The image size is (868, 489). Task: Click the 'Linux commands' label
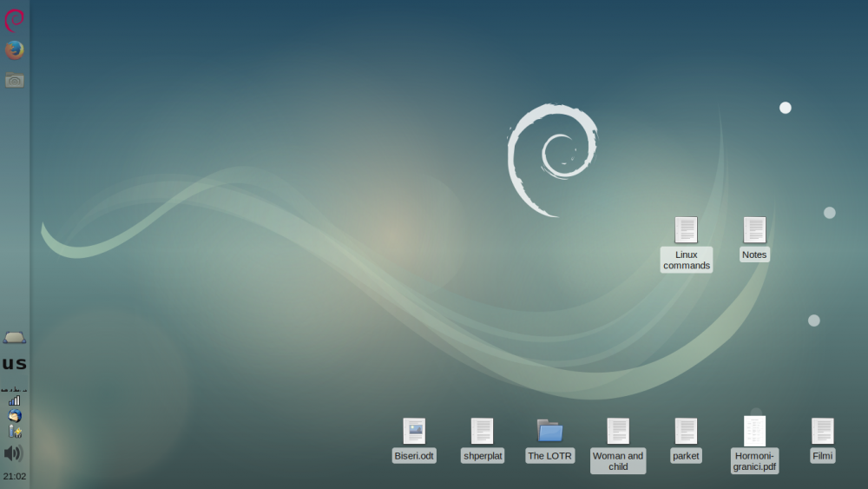(x=687, y=261)
